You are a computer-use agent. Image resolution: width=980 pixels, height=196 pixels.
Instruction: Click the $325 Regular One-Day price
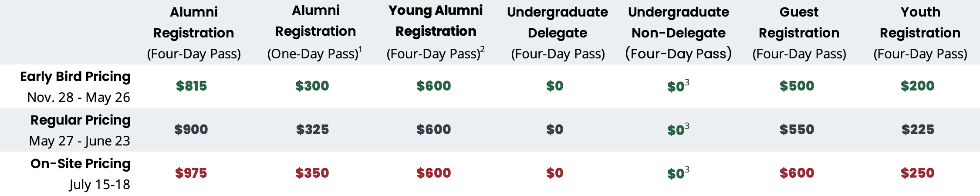312,129
